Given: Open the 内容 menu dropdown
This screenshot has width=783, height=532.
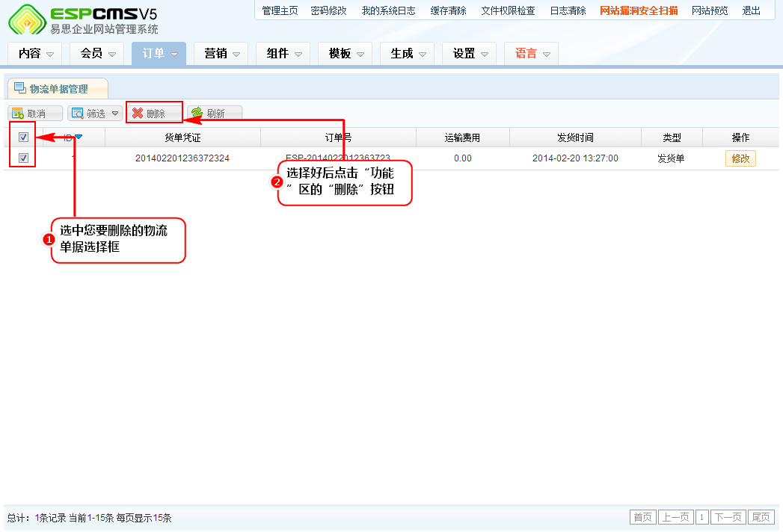Looking at the screenshot, I should (x=36, y=54).
